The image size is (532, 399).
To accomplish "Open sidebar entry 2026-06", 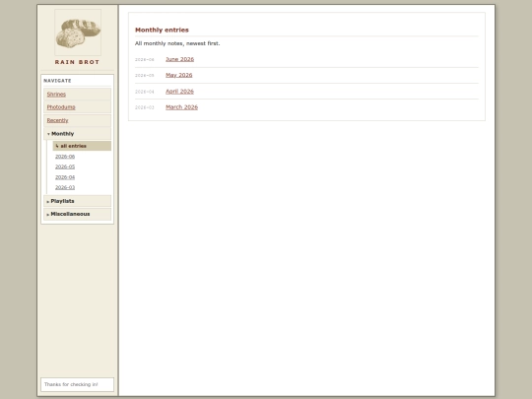I will coord(65,157).
